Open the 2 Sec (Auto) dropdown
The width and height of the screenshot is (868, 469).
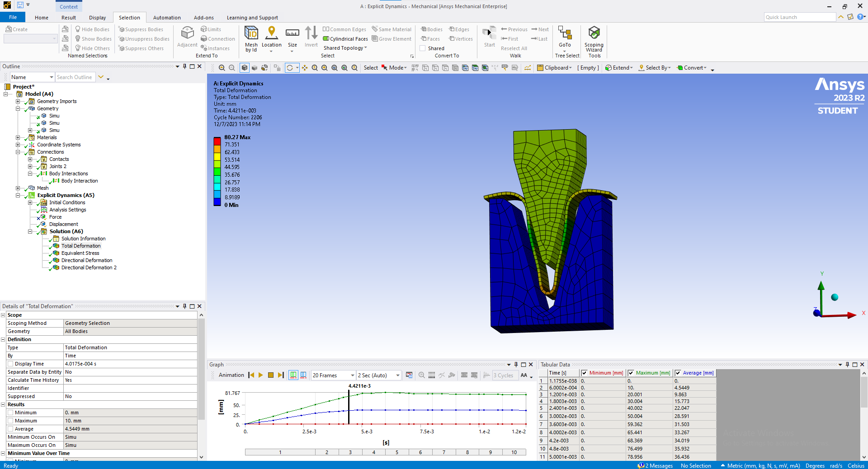tap(379, 375)
